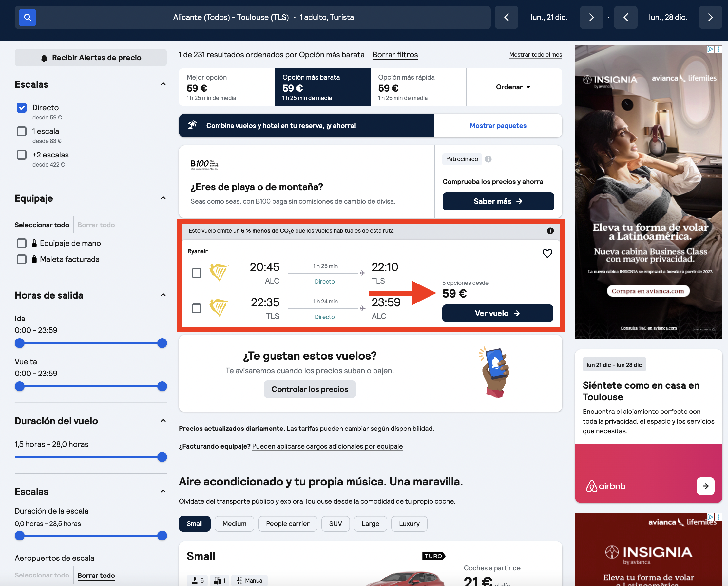Click bell icon in Recibir Alertas de precio

(44, 58)
